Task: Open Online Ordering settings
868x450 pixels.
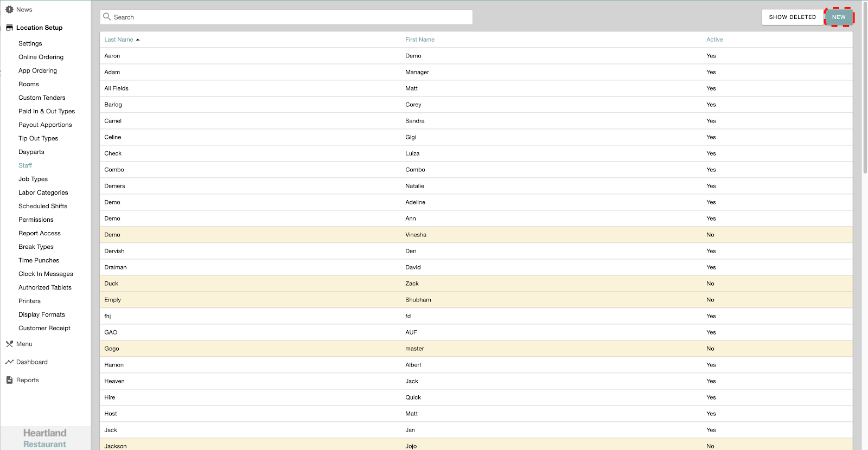Action: [x=41, y=57]
